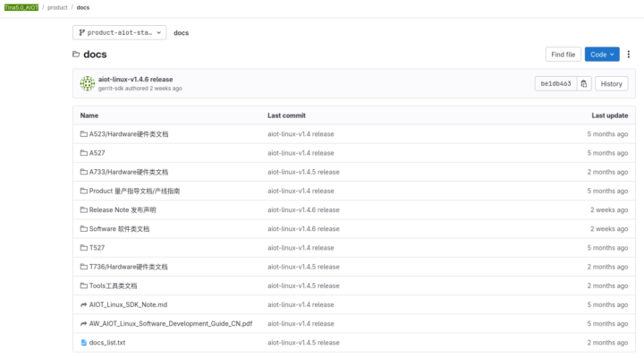This screenshot has height=358, width=644.
Task: Navigate to Tina5.0_AIOT breadcrumb
Action: [x=21, y=7]
